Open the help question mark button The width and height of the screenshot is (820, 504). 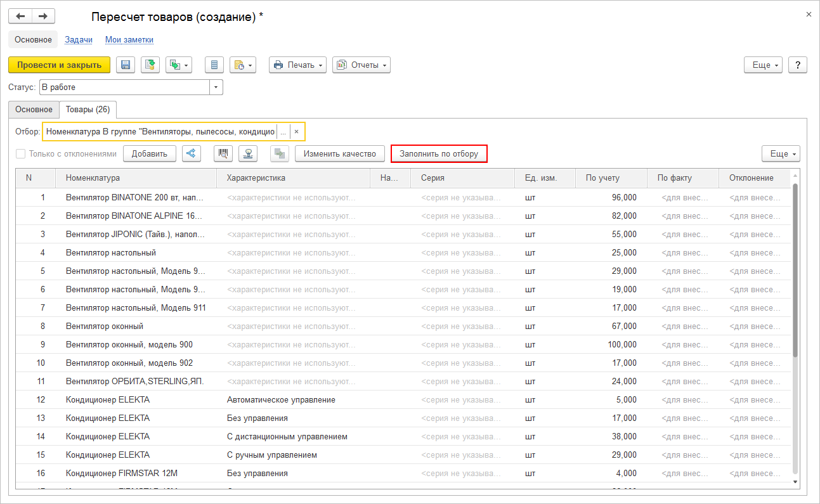797,65
